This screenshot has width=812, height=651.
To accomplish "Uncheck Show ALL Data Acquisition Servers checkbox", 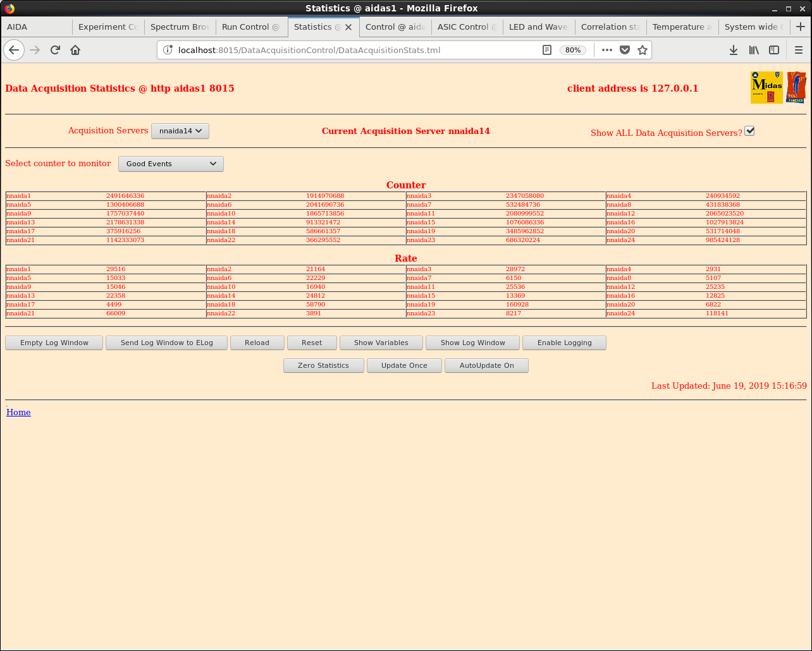I will 749,131.
